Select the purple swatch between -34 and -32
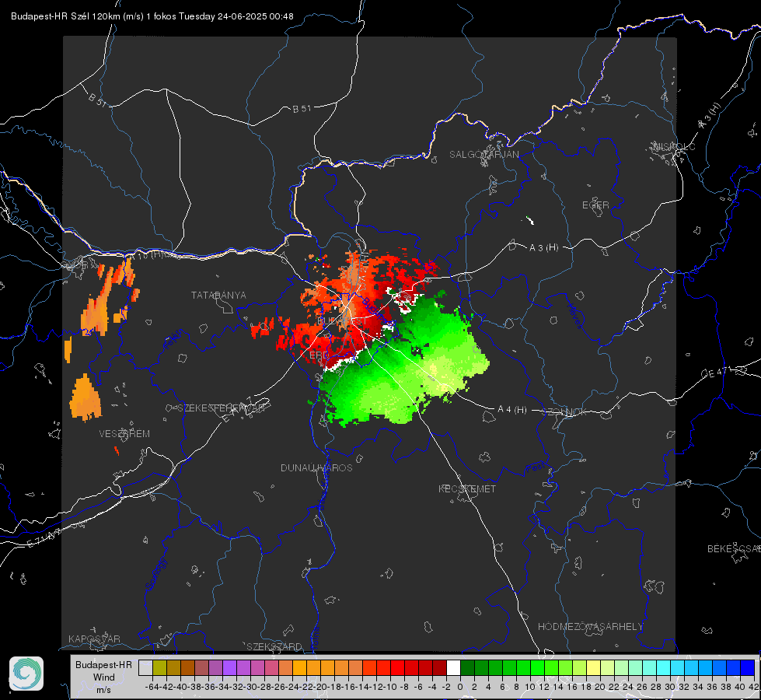The image size is (761, 700). click(229, 667)
